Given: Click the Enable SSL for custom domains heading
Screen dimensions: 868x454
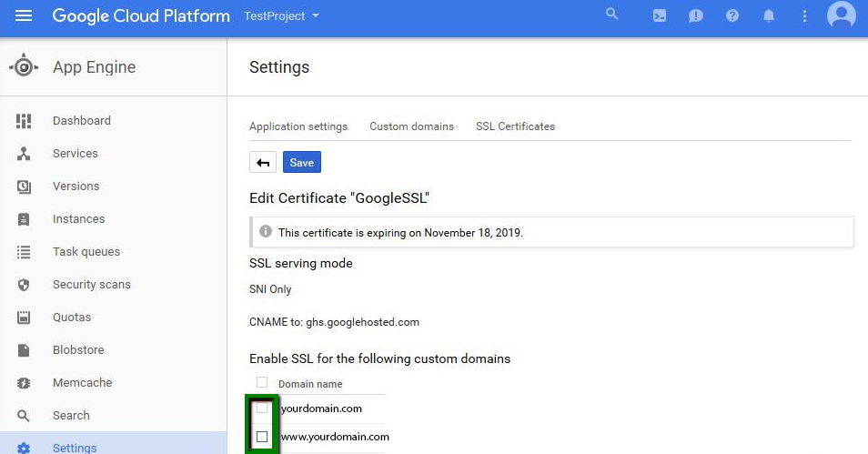Looking at the screenshot, I should (x=379, y=358).
